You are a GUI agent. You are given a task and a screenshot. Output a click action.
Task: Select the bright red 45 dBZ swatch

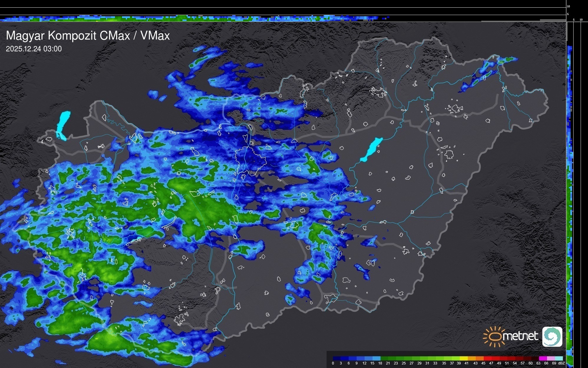click(x=488, y=359)
